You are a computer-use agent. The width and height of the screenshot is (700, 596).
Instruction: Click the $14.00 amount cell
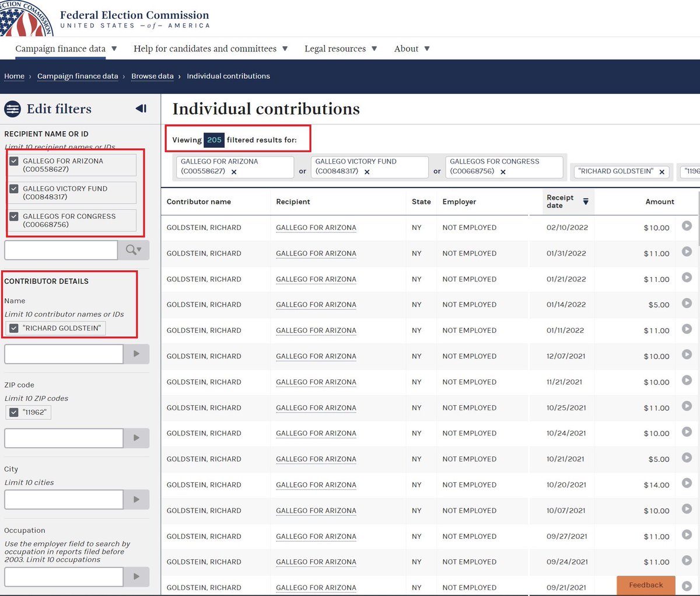click(656, 485)
